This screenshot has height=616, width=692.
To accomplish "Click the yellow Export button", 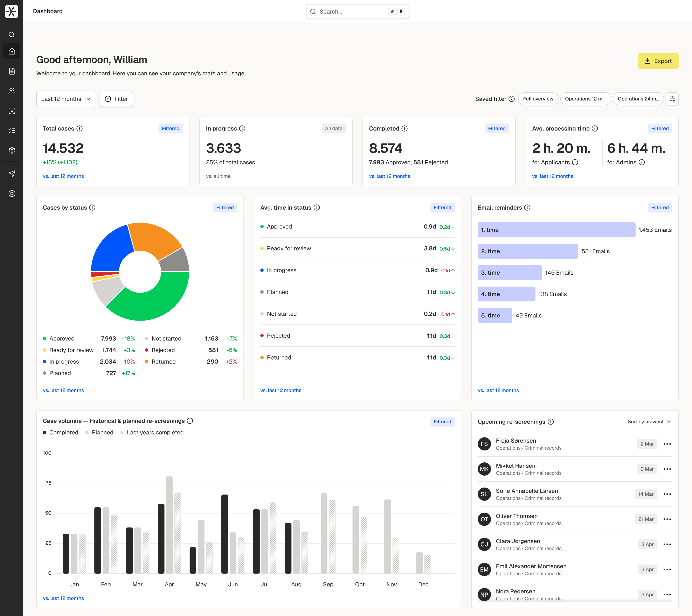I will tap(658, 61).
